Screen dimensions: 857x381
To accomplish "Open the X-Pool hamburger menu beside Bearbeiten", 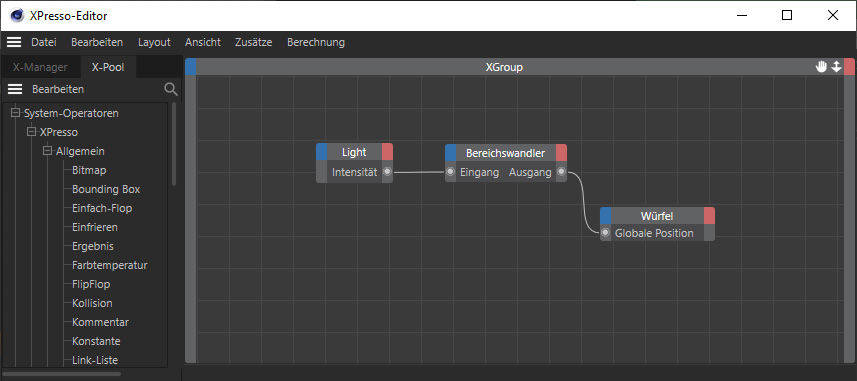I will click(x=15, y=89).
